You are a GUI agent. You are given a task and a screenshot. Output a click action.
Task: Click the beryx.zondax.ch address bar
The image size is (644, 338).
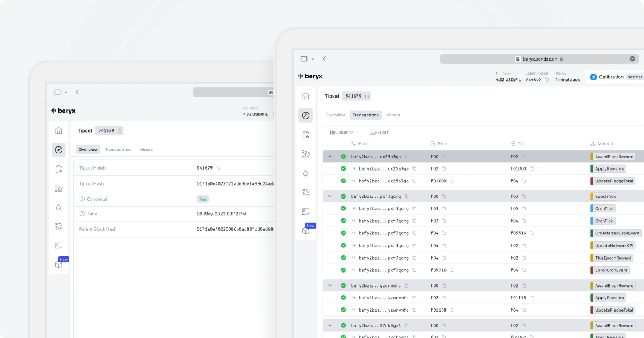pos(539,59)
